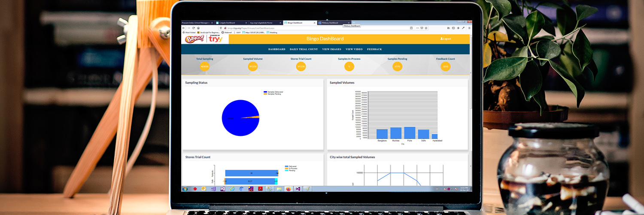Click the Stores Trial Count panel heading

tap(197, 157)
